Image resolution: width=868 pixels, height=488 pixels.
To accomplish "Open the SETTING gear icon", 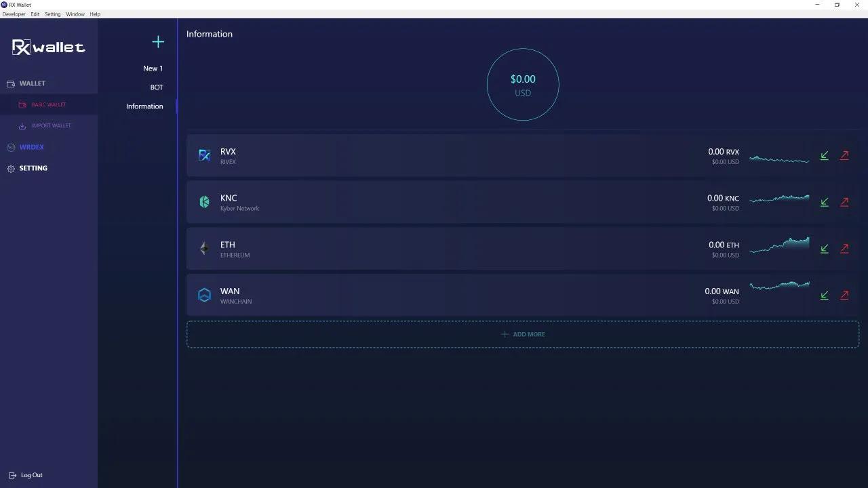I will point(11,168).
